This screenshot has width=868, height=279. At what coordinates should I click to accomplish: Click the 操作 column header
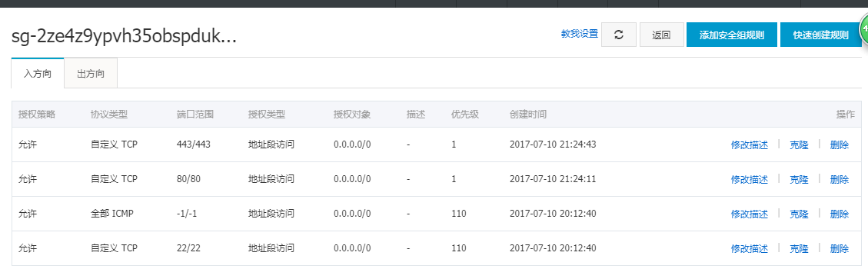[845, 115]
